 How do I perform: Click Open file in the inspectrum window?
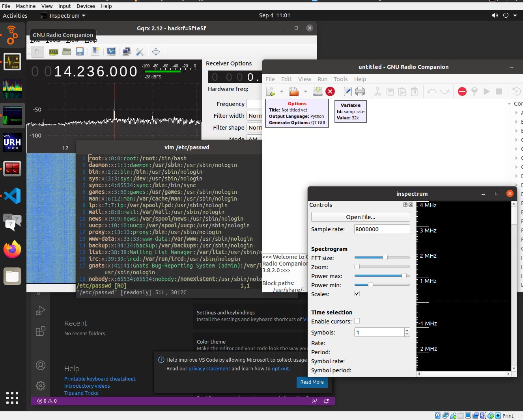click(x=360, y=217)
